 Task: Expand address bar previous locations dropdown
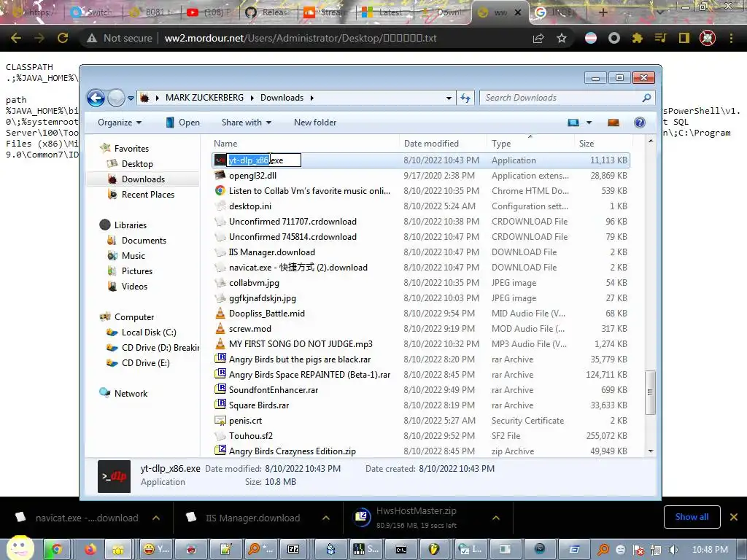[449, 98]
